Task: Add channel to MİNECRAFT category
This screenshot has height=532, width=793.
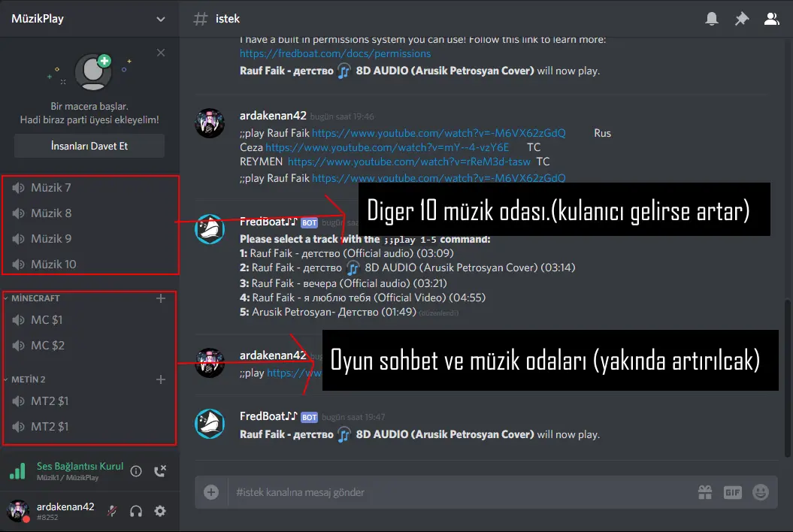Action: coord(161,298)
